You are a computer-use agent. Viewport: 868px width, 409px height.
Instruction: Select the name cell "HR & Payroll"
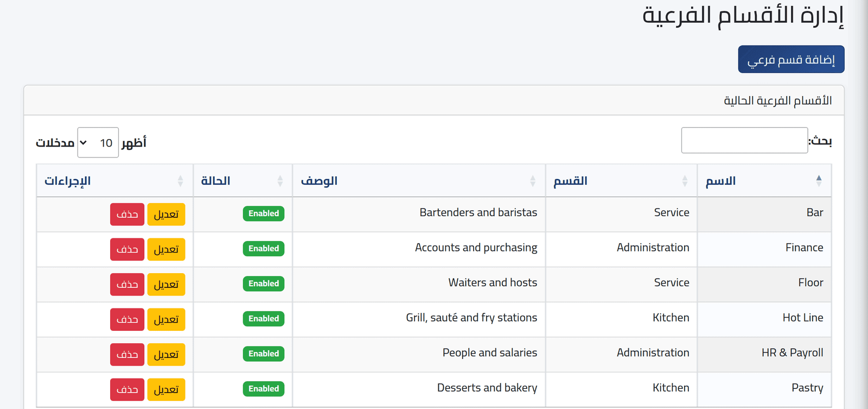[x=764, y=354]
